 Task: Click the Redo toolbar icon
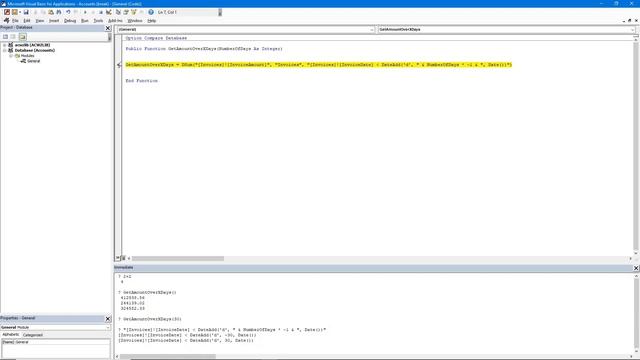pos(76,12)
